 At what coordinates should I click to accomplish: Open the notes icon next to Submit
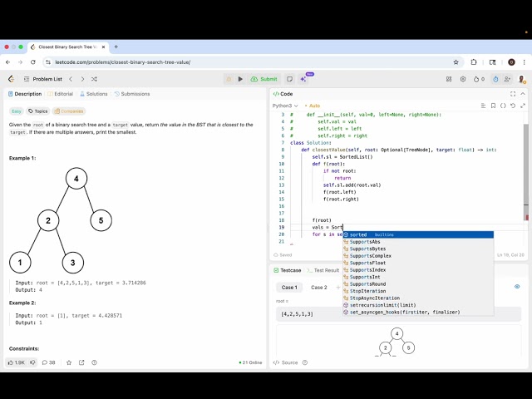(289, 79)
